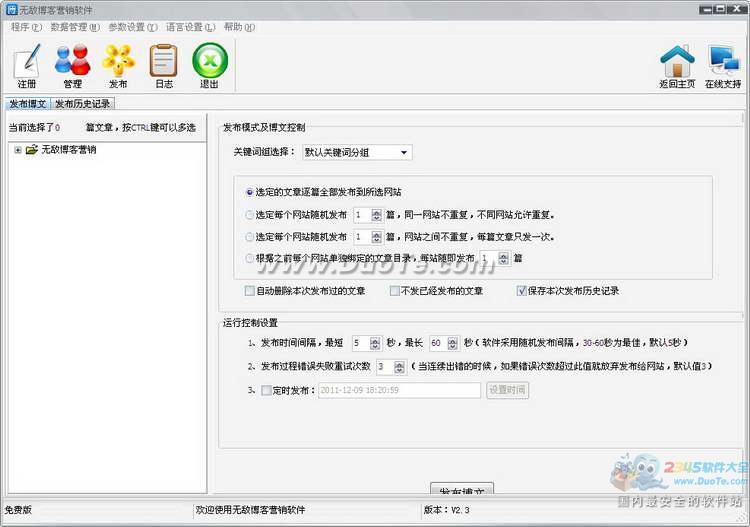Click the 最长 interval seconds stepper
The height and width of the screenshot is (527, 750).
pyautogui.click(x=452, y=343)
